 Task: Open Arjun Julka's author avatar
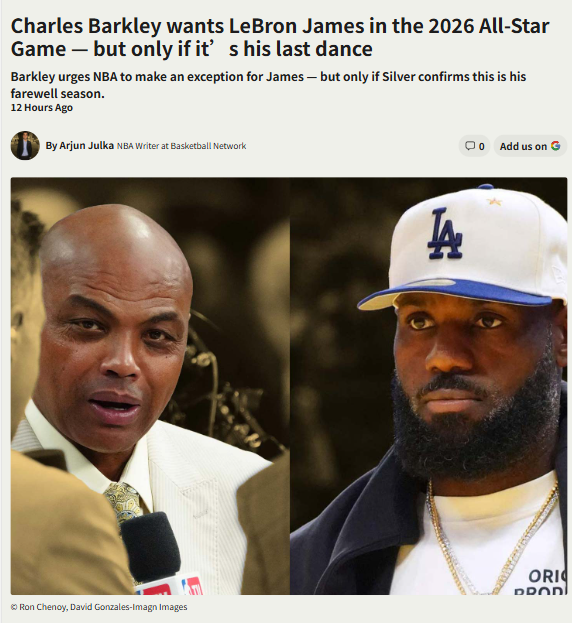tap(25, 145)
